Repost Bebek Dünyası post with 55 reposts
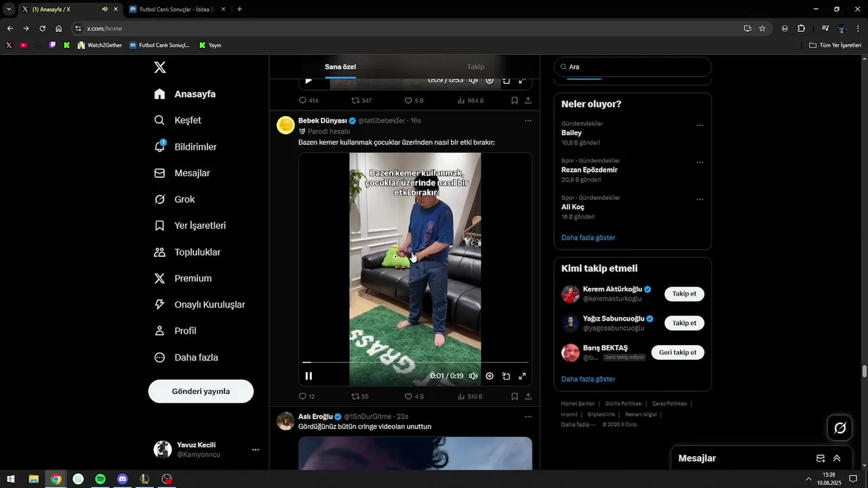The width and height of the screenshot is (868, 488). (x=359, y=396)
